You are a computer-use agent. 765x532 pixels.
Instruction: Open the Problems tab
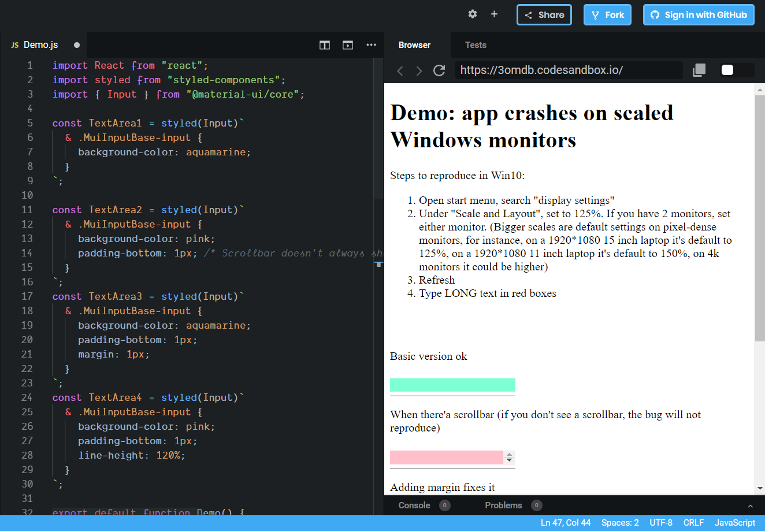click(x=503, y=505)
